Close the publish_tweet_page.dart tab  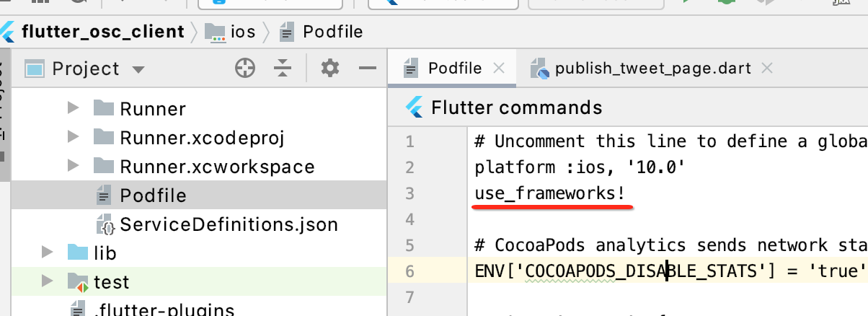coord(767,69)
